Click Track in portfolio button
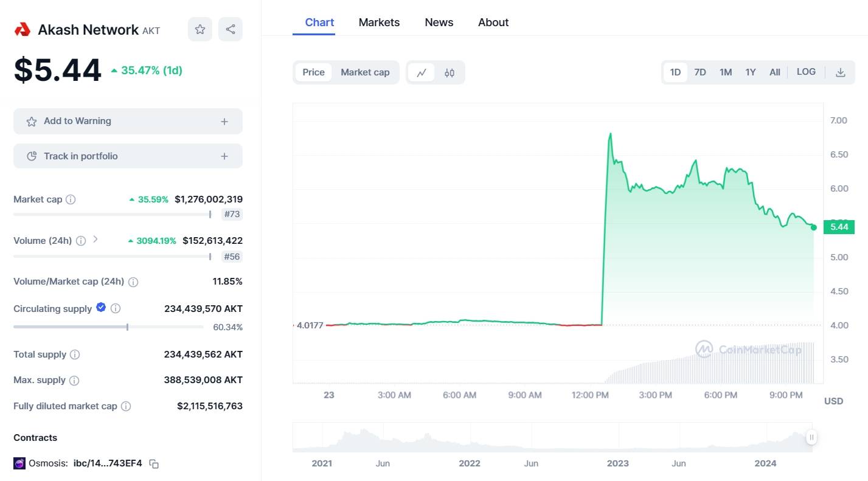 click(x=128, y=156)
